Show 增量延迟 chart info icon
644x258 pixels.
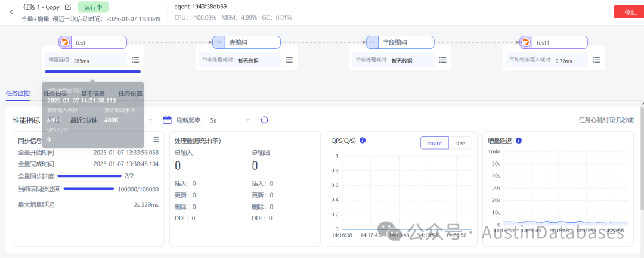point(519,140)
